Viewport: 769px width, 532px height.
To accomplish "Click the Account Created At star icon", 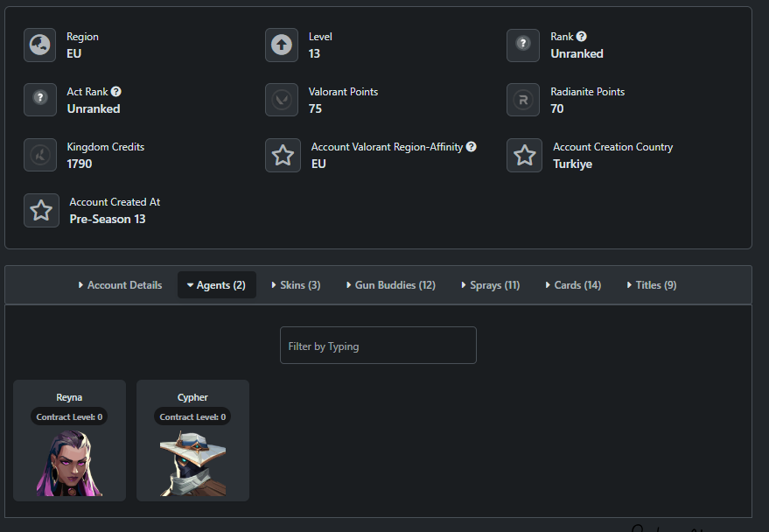I will pos(41,210).
